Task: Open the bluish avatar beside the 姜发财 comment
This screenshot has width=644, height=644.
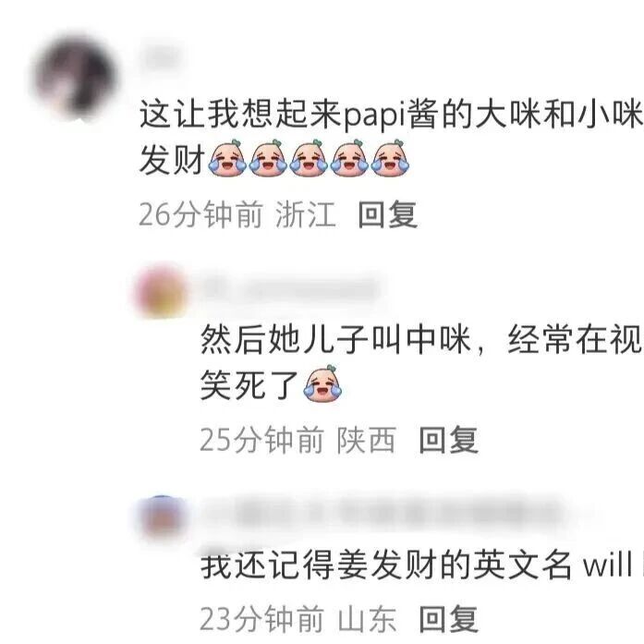Action: [x=161, y=517]
